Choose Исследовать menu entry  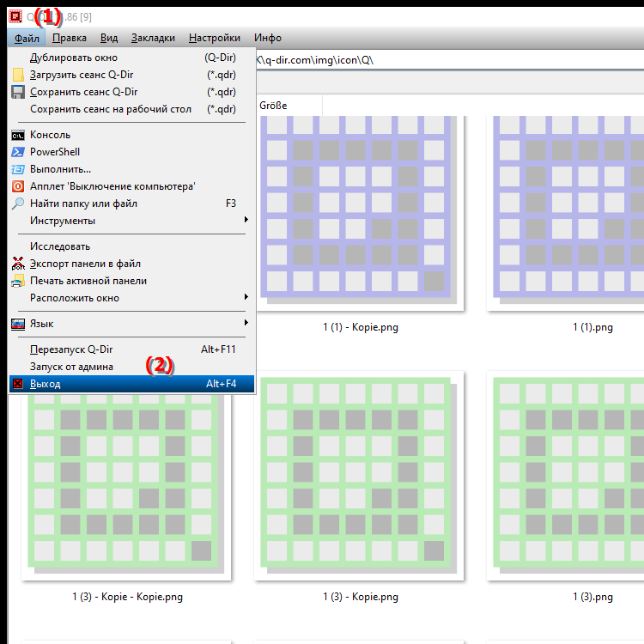pos(131,246)
